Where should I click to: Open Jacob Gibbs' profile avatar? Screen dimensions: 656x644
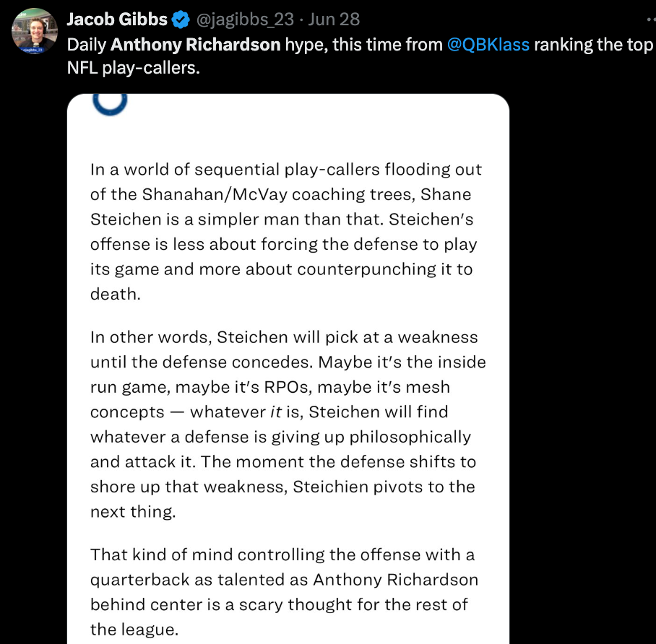[x=35, y=31]
